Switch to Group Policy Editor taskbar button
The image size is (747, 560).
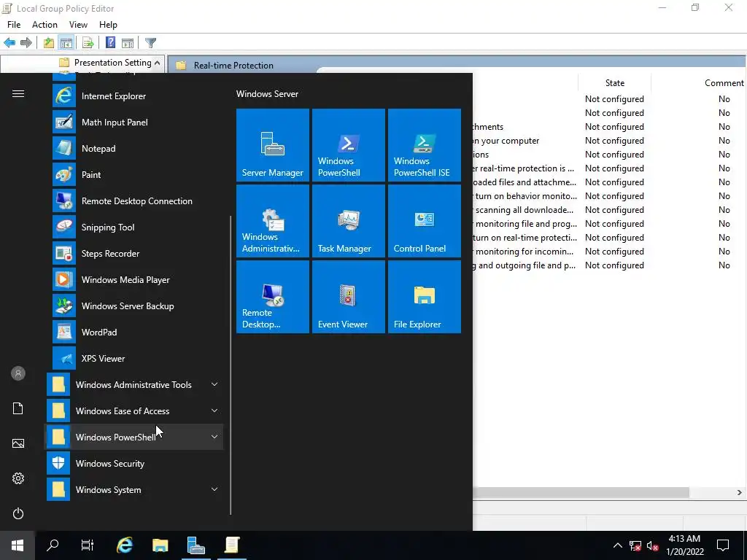coord(232,545)
